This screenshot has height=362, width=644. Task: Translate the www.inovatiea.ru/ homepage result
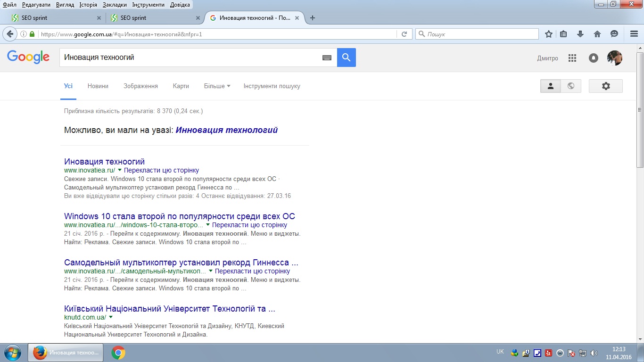[x=161, y=170]
